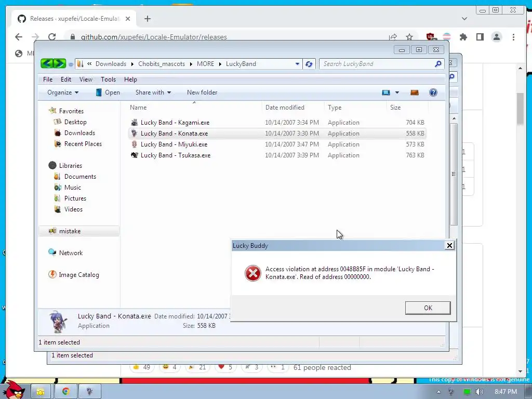Close the Releases Chrome tab
532x399 pixels.
point(128,19)
